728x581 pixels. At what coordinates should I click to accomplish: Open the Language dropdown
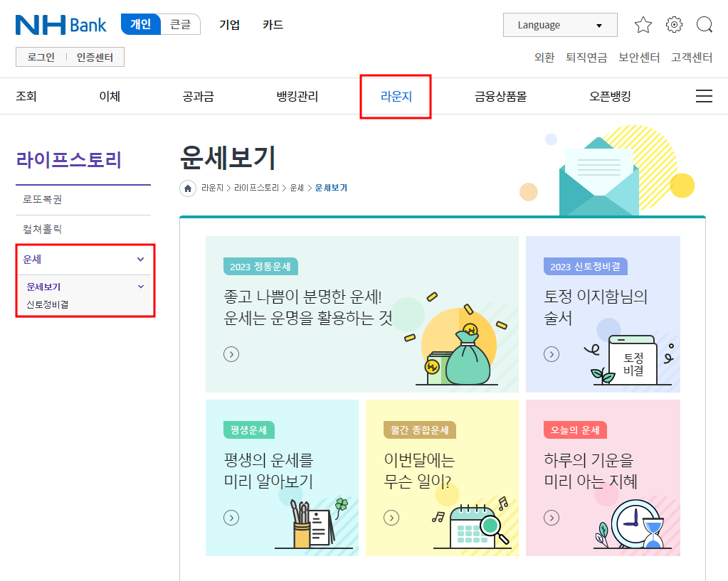560,25
